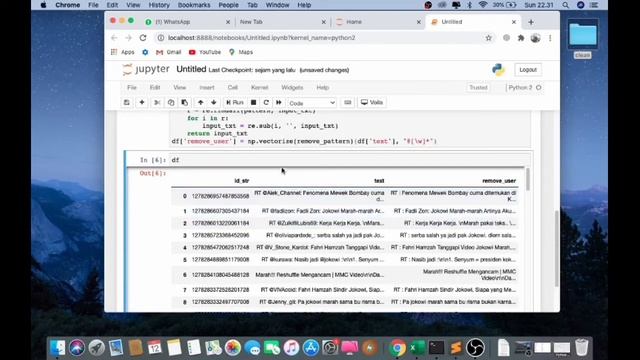Open the Jupyter Help menu
This screenshot has height=360, width=640.
point(322,87)
